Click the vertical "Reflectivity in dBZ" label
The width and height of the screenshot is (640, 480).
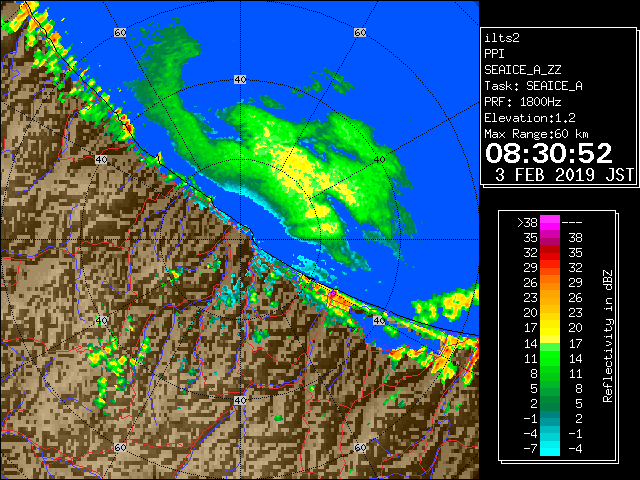pyautogui.click(x=608, y=336)
